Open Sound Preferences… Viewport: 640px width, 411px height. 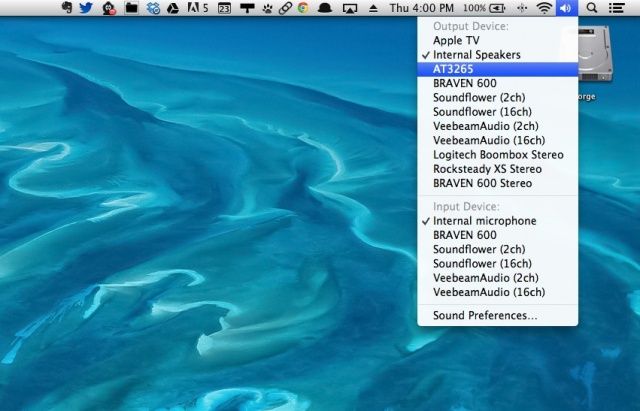(498, 315)
